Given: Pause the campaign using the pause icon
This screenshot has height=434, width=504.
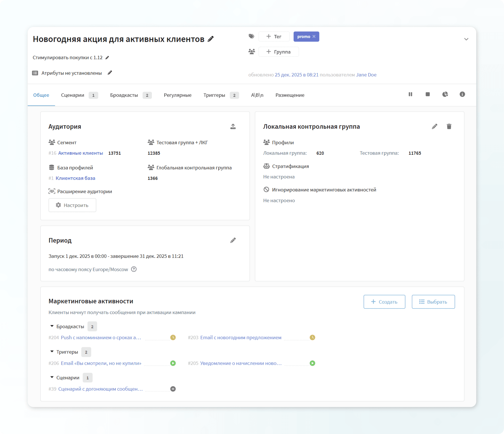Looking at the screenshot, I should click(411, 94).
